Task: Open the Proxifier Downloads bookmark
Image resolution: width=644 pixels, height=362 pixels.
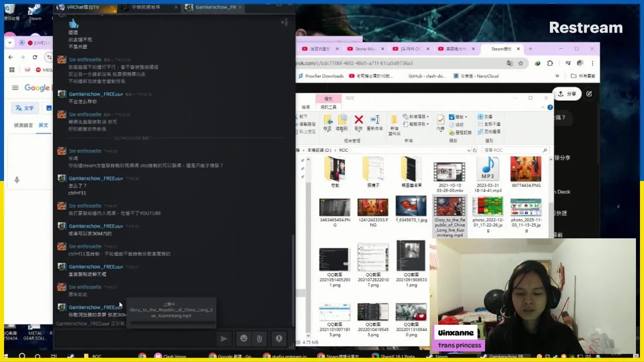Action: coord(320,76)
